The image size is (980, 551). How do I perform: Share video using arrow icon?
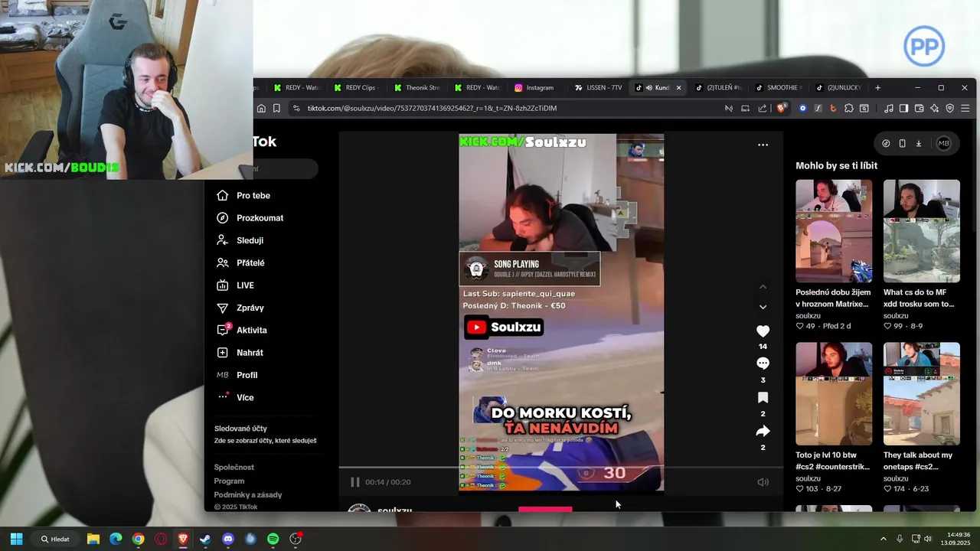click(x=763, y=431)
